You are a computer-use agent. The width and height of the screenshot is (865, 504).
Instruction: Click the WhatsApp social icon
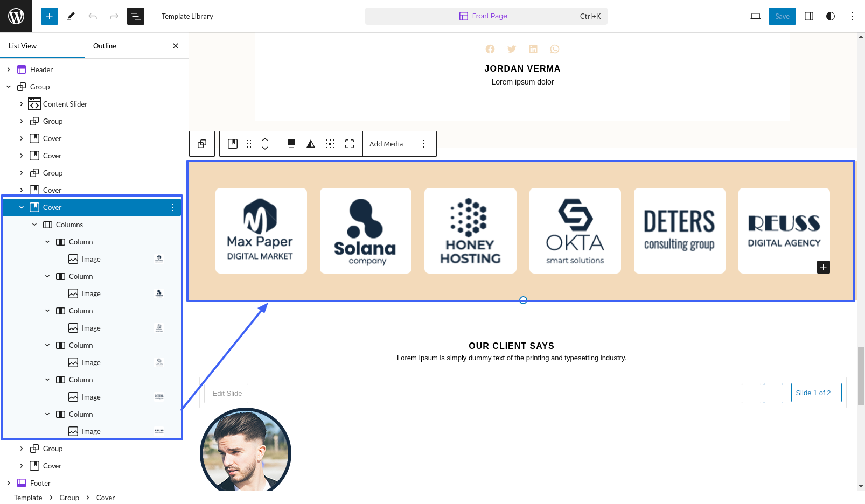pos(555,49)
